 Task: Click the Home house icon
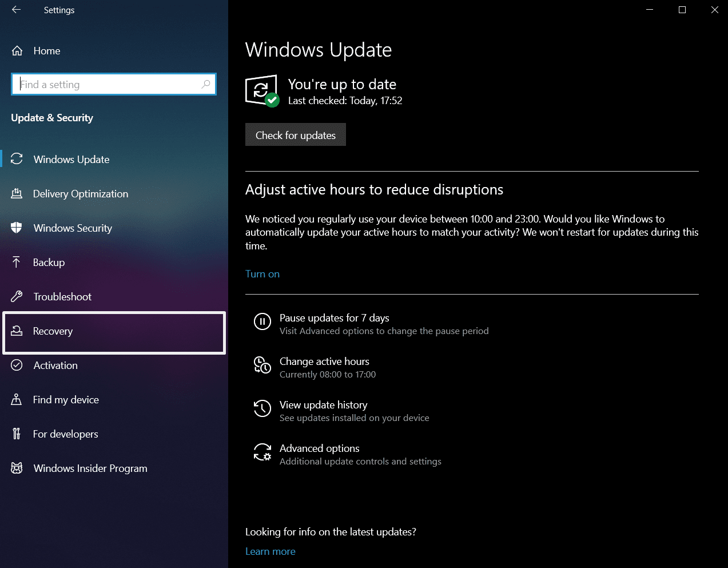pos(17,51)
